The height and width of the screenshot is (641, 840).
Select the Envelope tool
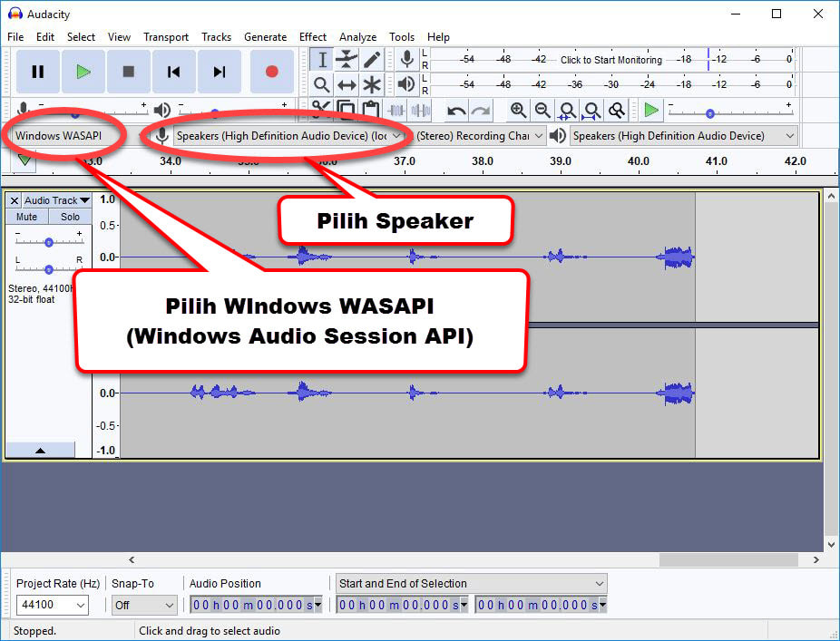pyautogui.click(x=347, y=60)
